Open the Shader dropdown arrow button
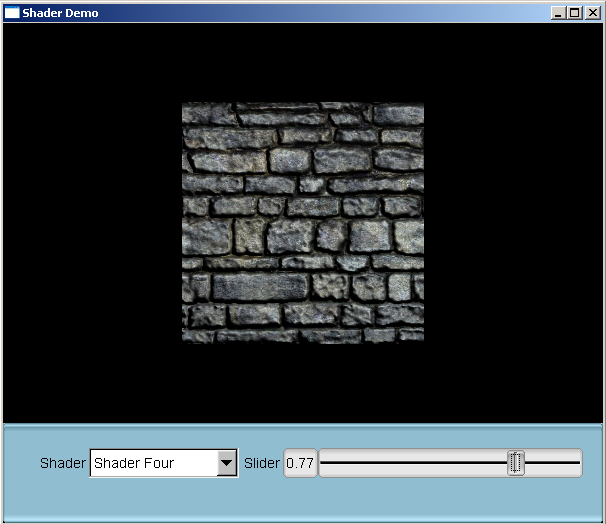606x524 pixels. [x=227, y=463]
